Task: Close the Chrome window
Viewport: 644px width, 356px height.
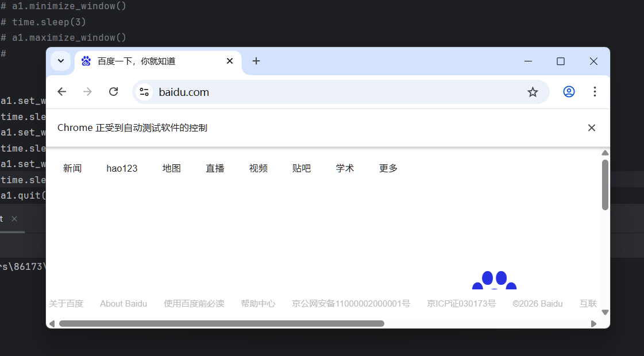Action: tap(593, 61)
